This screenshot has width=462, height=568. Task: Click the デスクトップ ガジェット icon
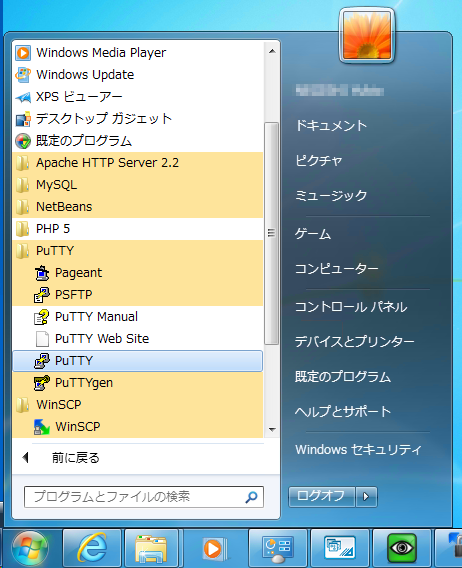pyautogui.click(x=23, y=119)
